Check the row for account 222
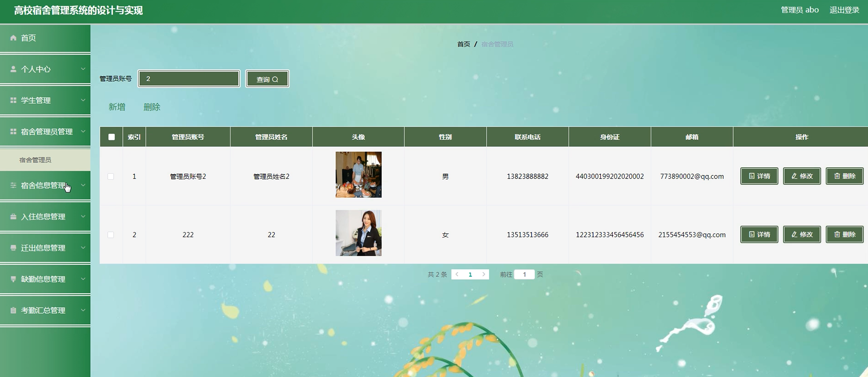This screenshot has width=868, height=377. coord(111,235)
